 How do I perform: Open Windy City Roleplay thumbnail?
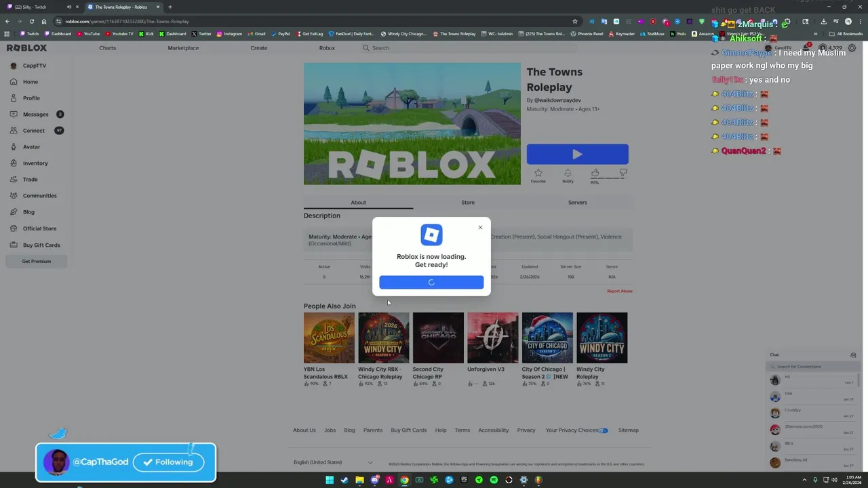coord(601,338)
